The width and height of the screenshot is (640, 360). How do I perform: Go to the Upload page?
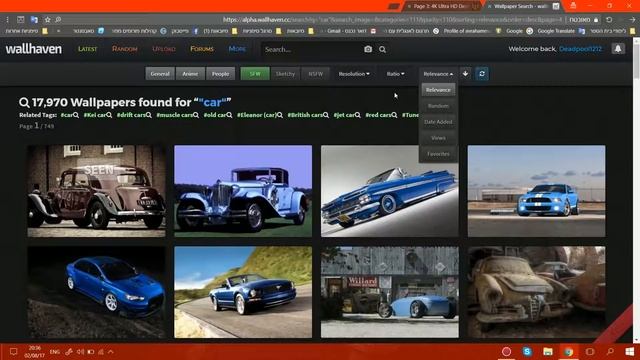point(164,49)
